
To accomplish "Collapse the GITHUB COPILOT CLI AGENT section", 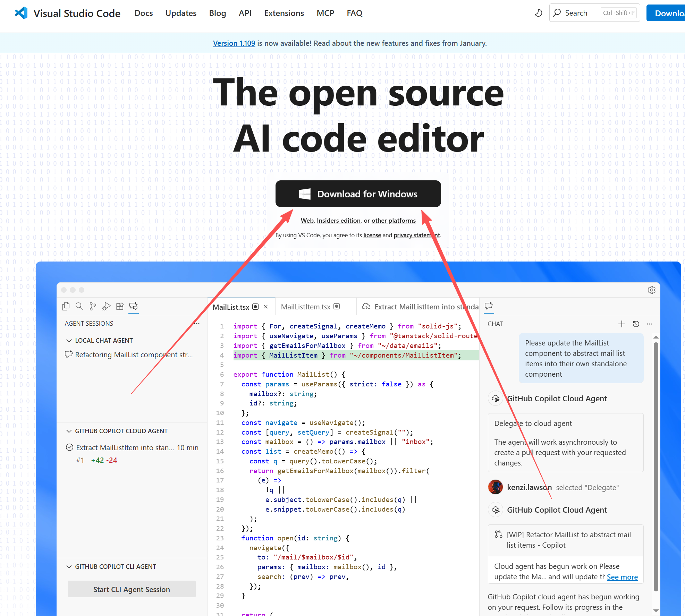I will click(x=69, y=567).
